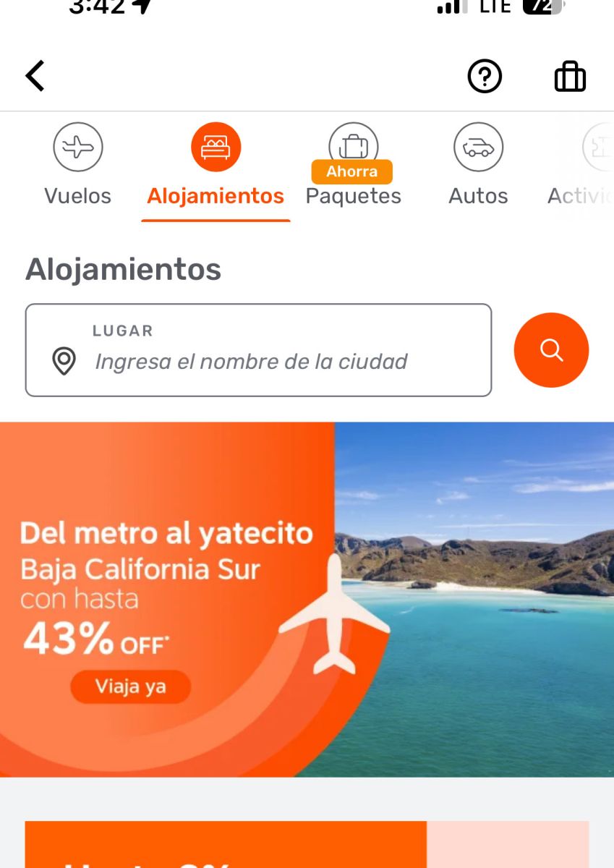Select the Alojamientos tab label
The height and width of the screenshot is (868, 614).
pos(216,196)
